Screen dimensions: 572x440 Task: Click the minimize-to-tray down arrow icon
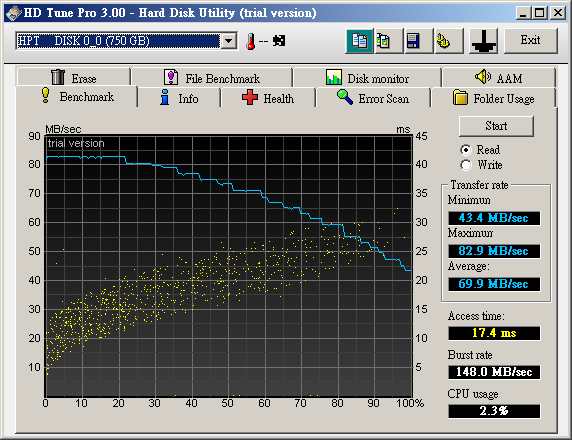pos(483,41)
